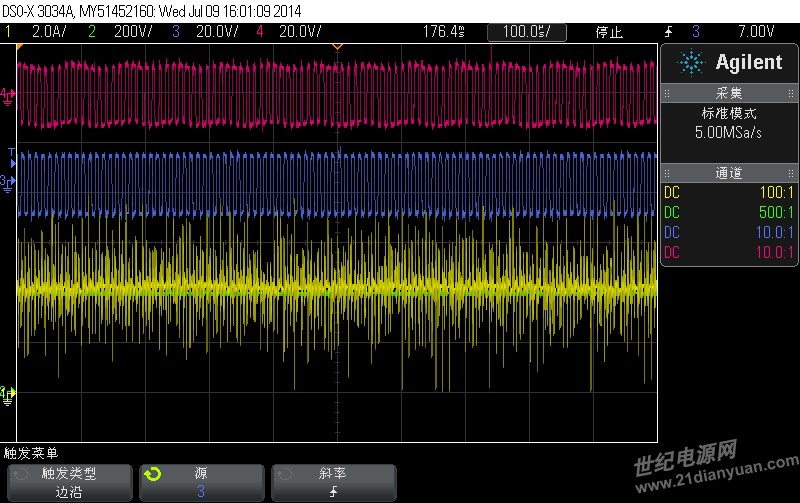Click the channel 1 ground marker at bottom left
The width and height of the screenshot is (800, 503).
click(8, 396)
